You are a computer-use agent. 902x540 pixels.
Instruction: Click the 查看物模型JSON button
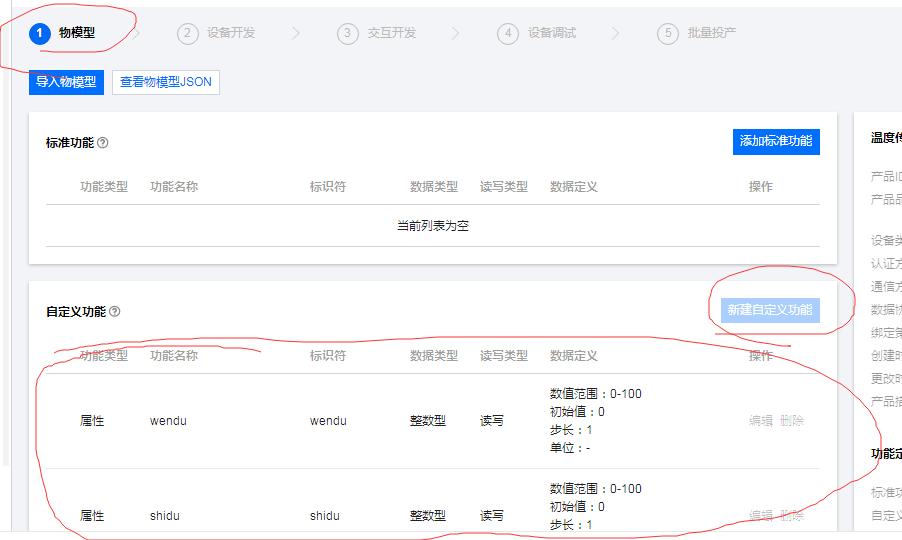coord(166,82)
